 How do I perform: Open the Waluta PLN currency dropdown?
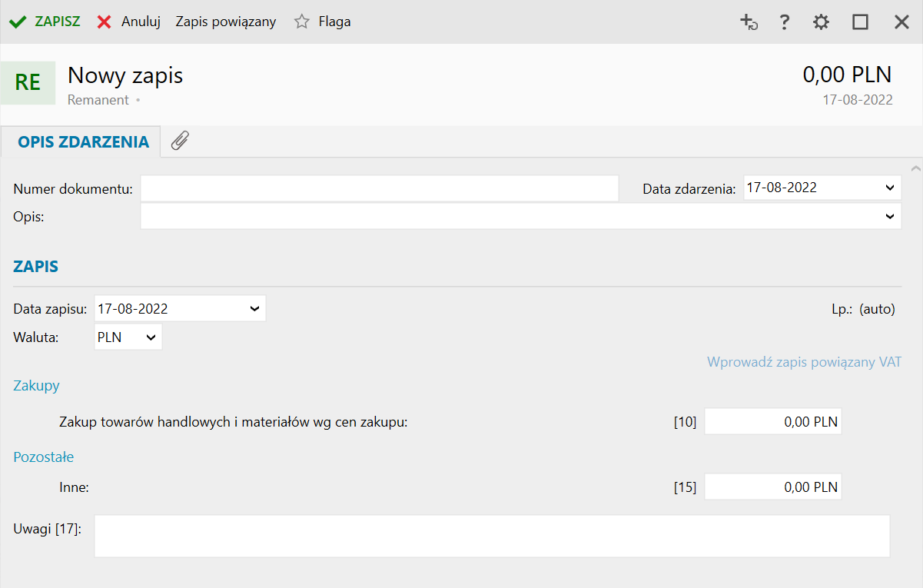coord(151,337)
